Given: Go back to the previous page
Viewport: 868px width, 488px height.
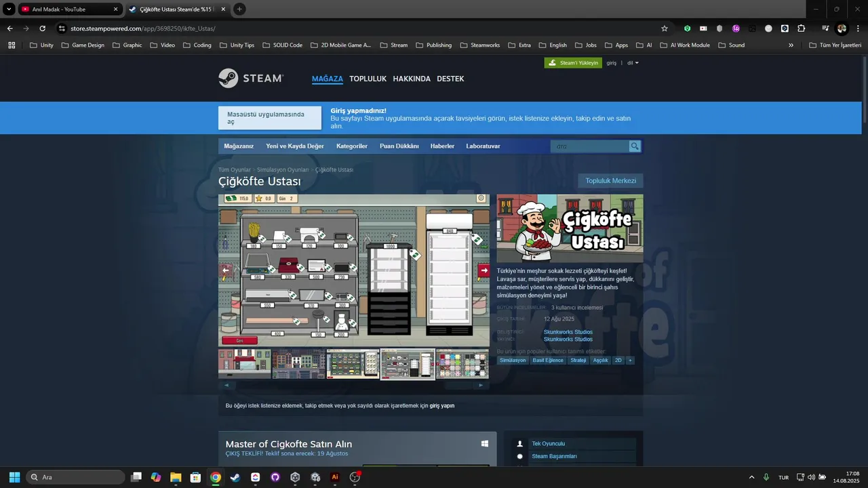Looking at the screenshot, I should point(9,28).
